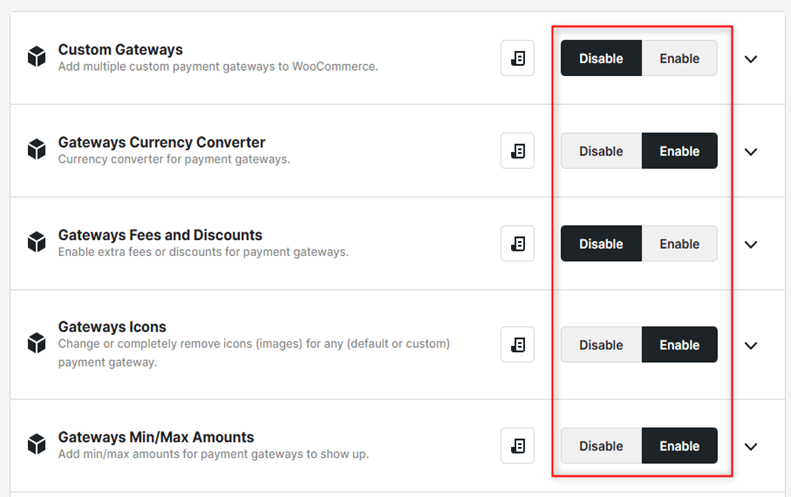
Task: Enable the Gateways Fees and Discounts module
Action: pos(680,244)
